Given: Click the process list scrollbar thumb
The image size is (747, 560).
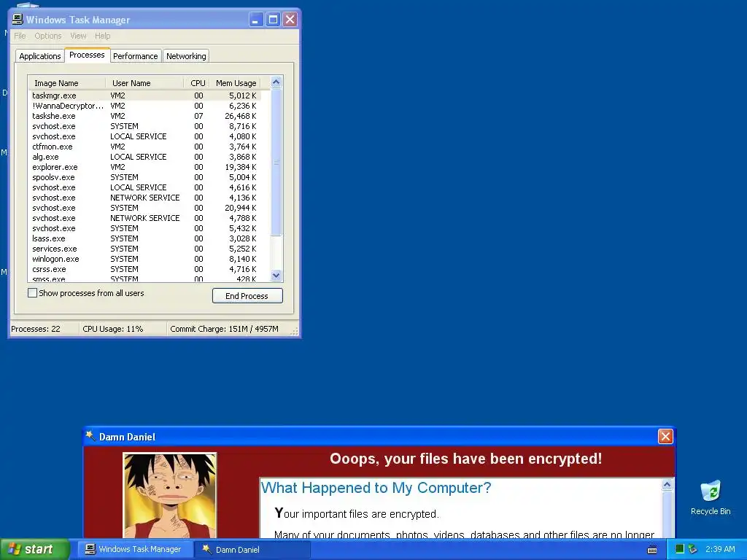Looking at the screenshot, I should (x=276, y=162).
